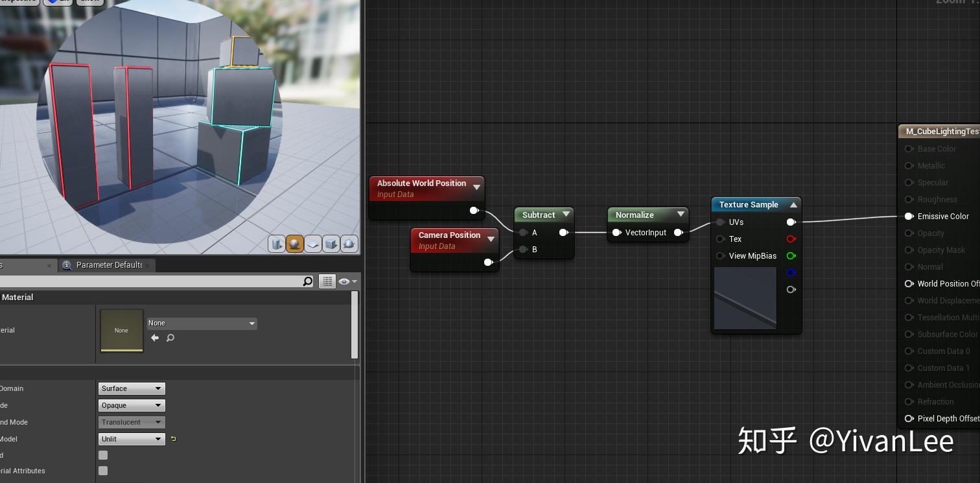Click the Refraction label
Image resolution: width=980 pixels, height=483 pixels.
tap(936, 402)
